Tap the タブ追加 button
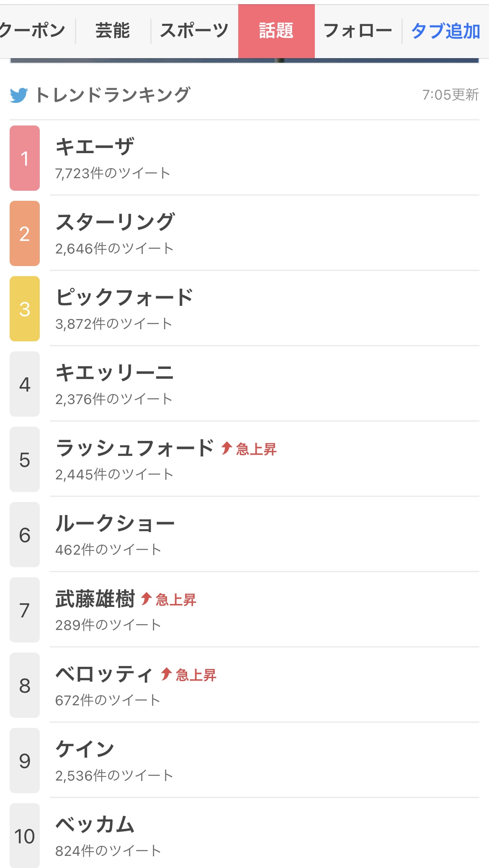The height and width of the screenshot is (868, 489). pyautogui.click(x=445, y=31)
